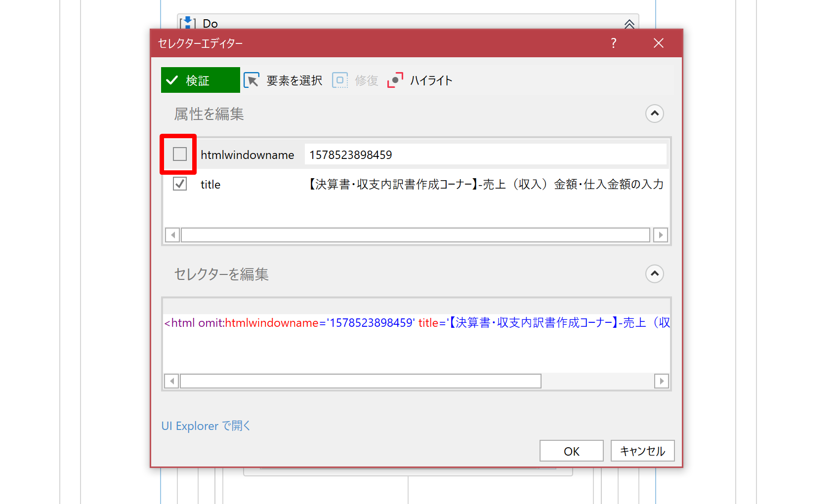
Task: Click the title attribute value text
Action: click(486, 184)
